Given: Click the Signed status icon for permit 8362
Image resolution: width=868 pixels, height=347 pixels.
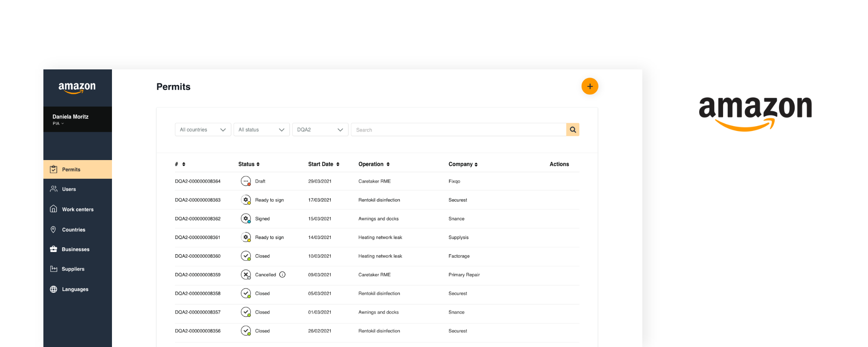Looking at the screenshot, I should [246, 219].
